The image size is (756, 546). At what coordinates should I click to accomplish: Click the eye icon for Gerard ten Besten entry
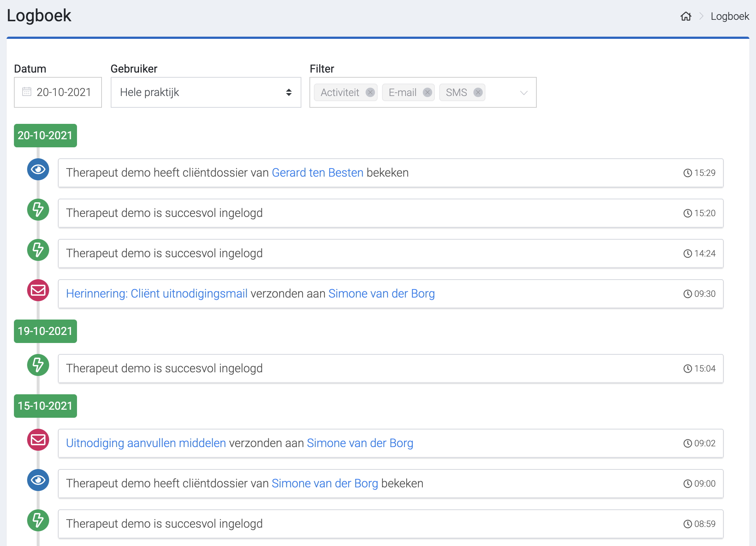[38, 169]
